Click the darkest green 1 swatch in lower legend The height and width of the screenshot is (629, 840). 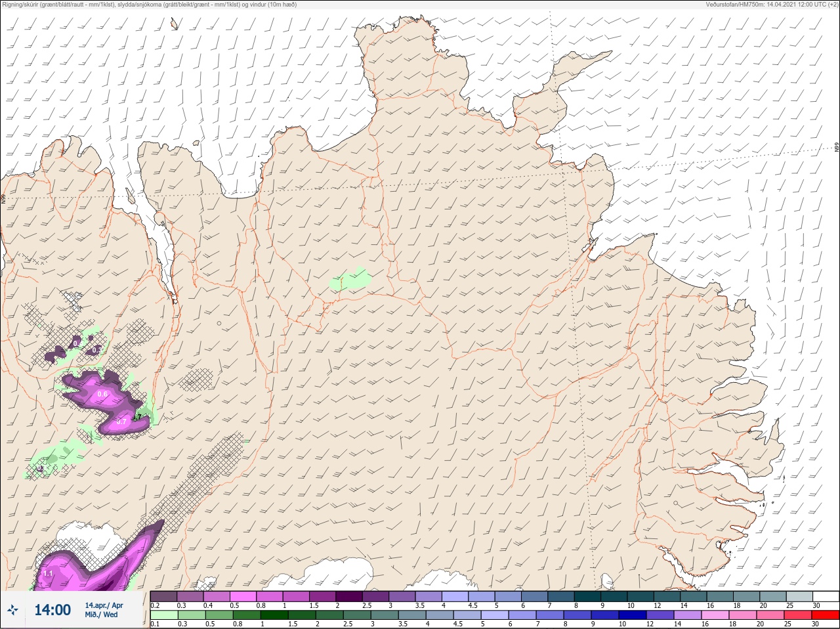274,616
